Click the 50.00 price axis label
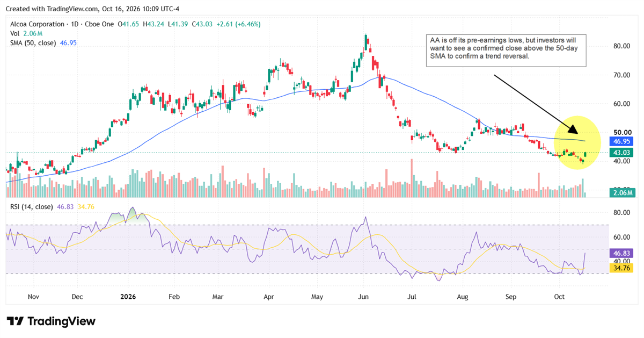644x338 pixels. (622, 132)
